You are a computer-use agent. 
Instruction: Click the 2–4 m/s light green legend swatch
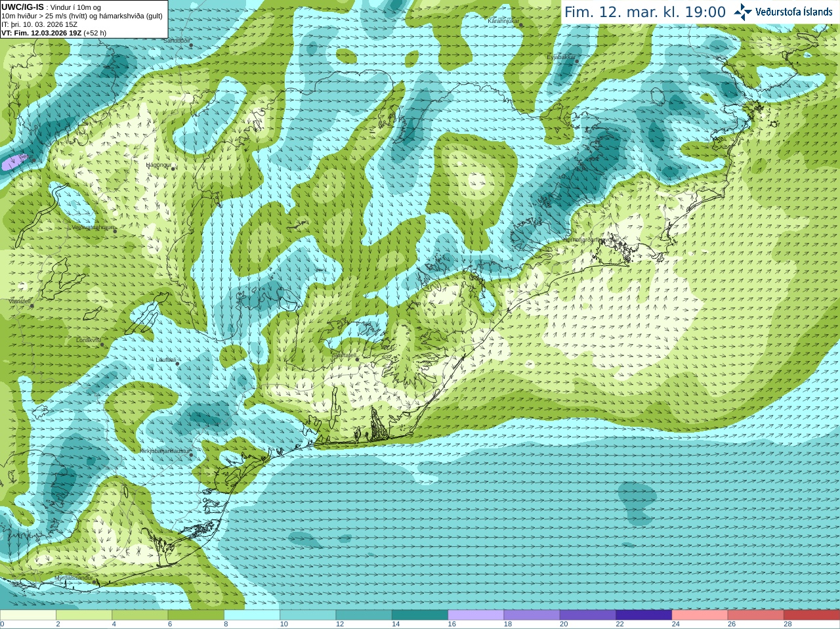tap(85, 615)
